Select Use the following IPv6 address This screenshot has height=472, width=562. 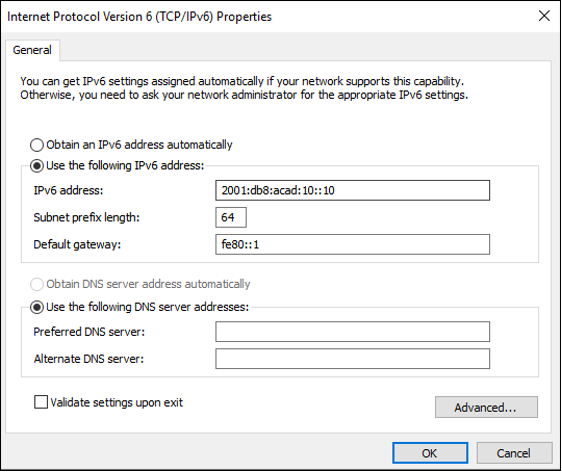click(37, 166)
